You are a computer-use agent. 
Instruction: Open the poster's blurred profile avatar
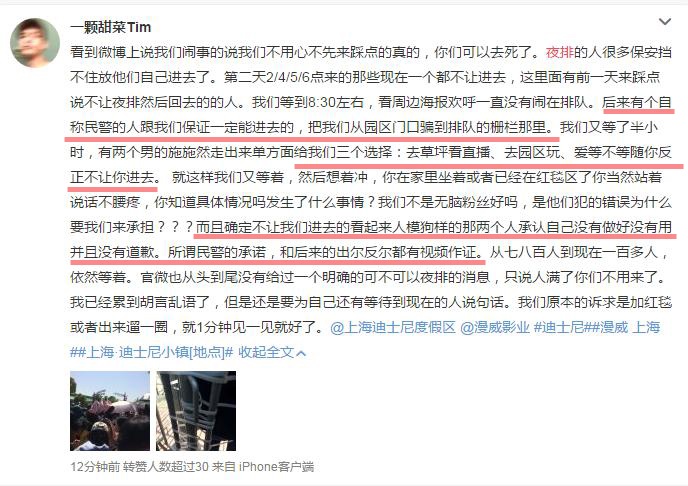point(35,43)
